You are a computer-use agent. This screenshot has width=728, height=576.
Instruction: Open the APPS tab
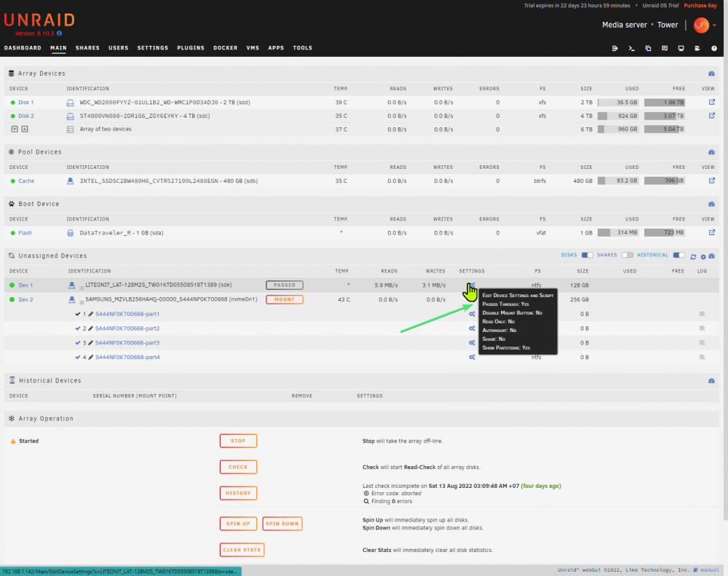(x=276, y=48)
